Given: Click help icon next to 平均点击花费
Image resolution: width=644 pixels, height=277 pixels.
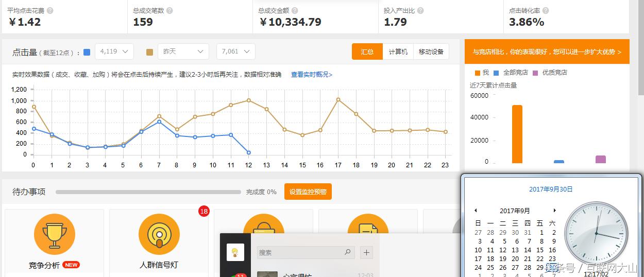Looking at the screenshot, I should 50,10.
